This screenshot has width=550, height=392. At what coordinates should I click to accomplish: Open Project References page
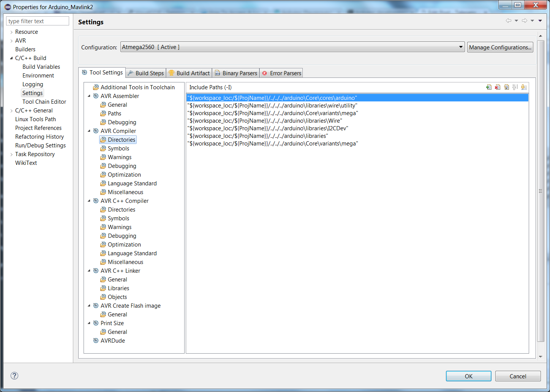click(38, 128)
